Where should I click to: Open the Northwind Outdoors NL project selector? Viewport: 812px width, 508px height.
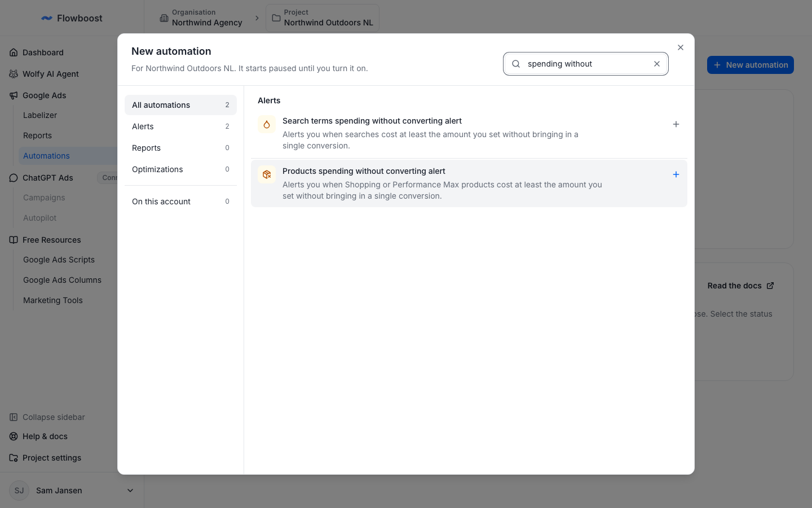[x=323, y=18]
